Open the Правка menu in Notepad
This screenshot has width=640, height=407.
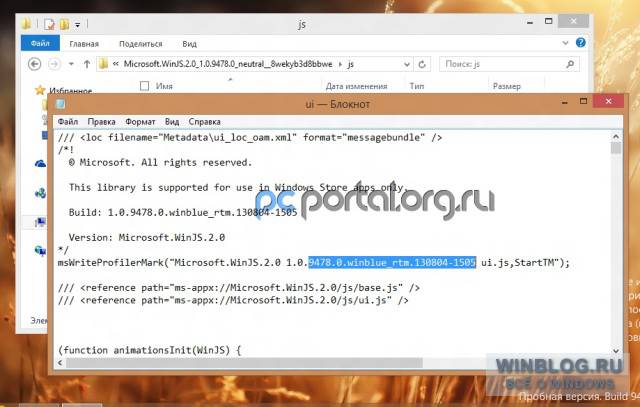click(x=101, y=122)
